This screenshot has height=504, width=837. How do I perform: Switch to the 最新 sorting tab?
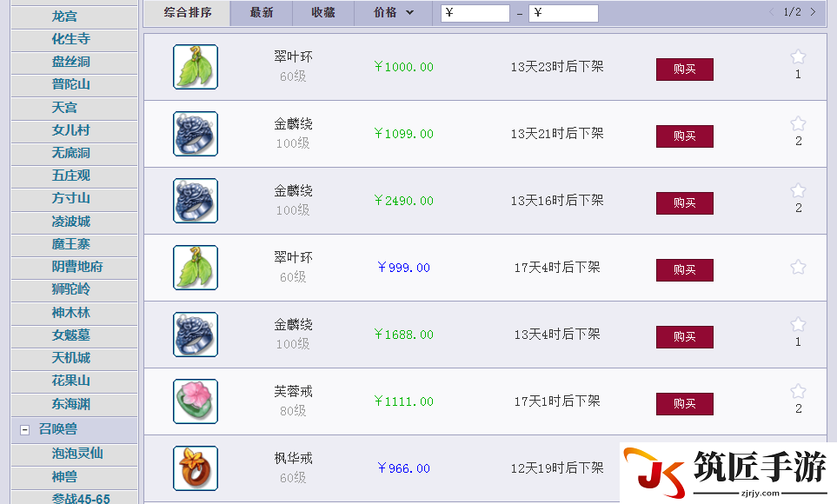click(262, 13)
